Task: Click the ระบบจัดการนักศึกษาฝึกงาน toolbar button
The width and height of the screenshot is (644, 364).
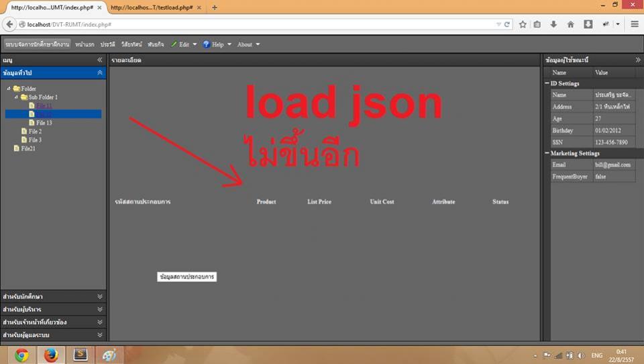Action: point(38,44)
